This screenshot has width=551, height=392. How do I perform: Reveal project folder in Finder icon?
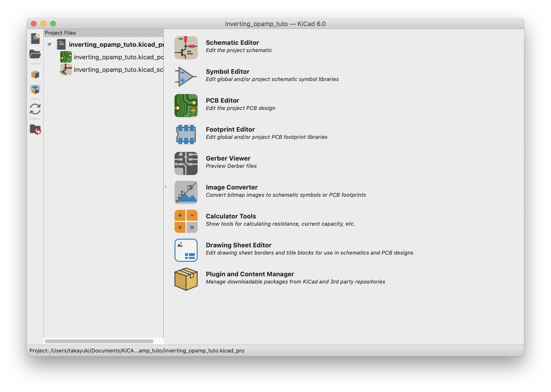35,129
